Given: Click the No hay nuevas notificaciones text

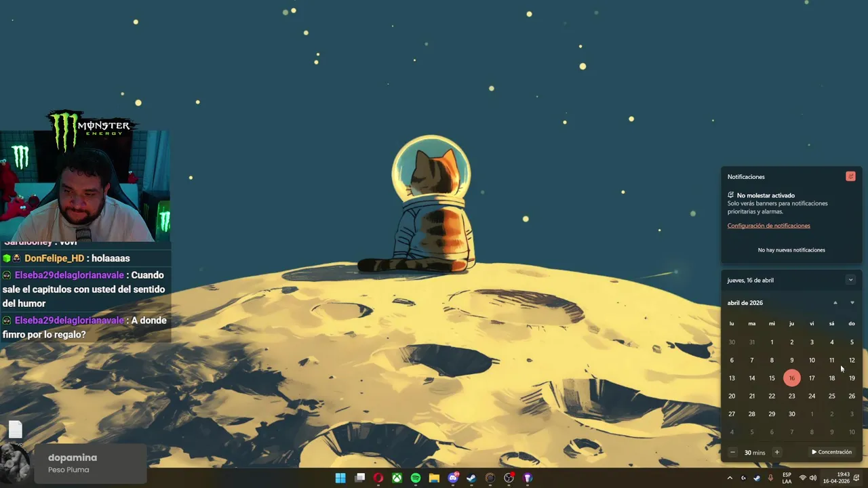Looking at the screenshot, I should click(x=791, y=250).
